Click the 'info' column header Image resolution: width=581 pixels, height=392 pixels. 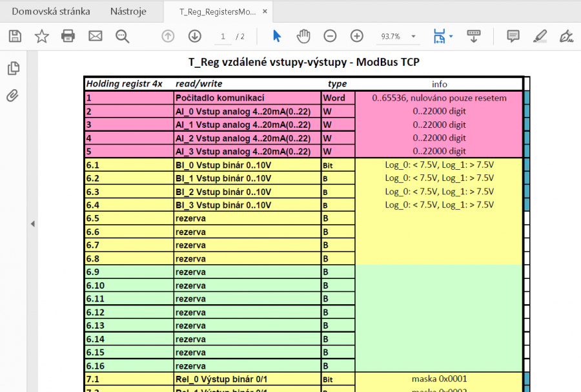coord(440,84)
